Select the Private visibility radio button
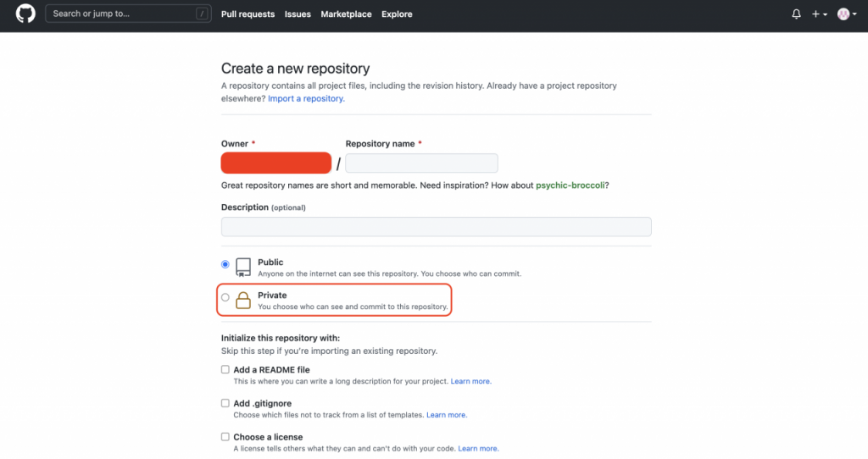The height and width of the screenshot is (459, 868). coord(225,297)
